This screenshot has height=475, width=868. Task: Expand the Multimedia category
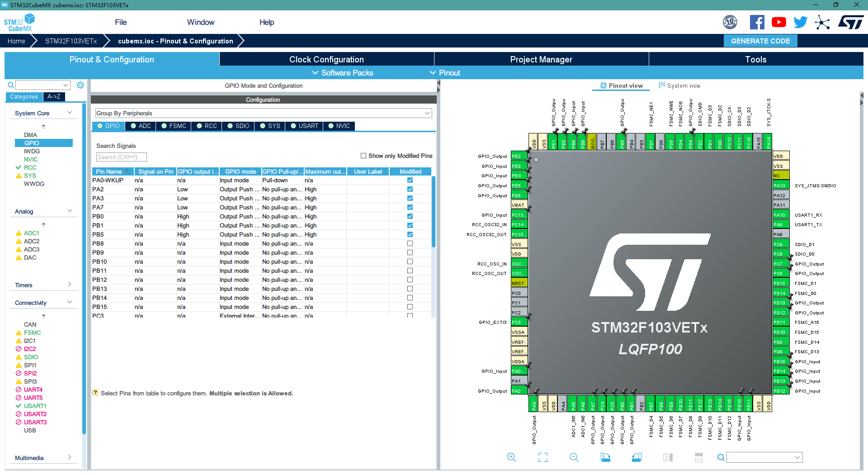pyautogui.click(x=70, y=457)
